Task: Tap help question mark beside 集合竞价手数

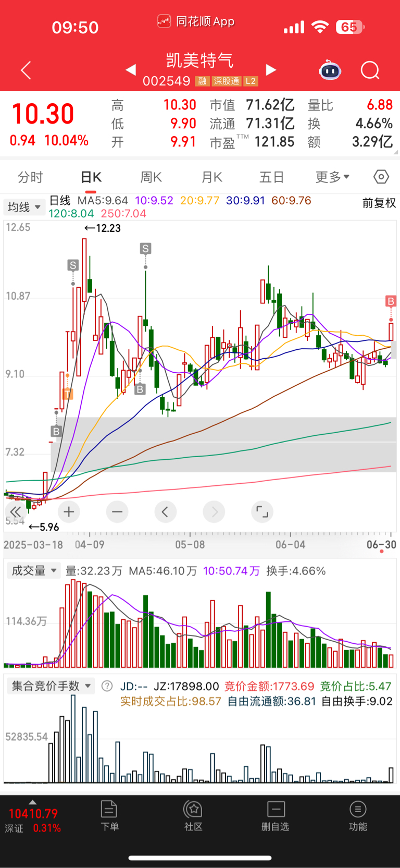Action: pyautogui.click(x=107, y=686)
